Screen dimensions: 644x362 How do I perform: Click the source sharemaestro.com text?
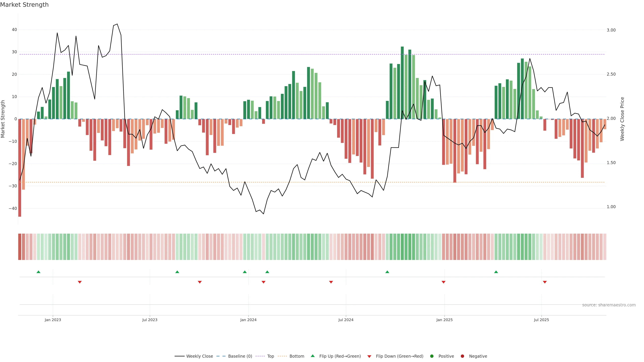point(609,305)
